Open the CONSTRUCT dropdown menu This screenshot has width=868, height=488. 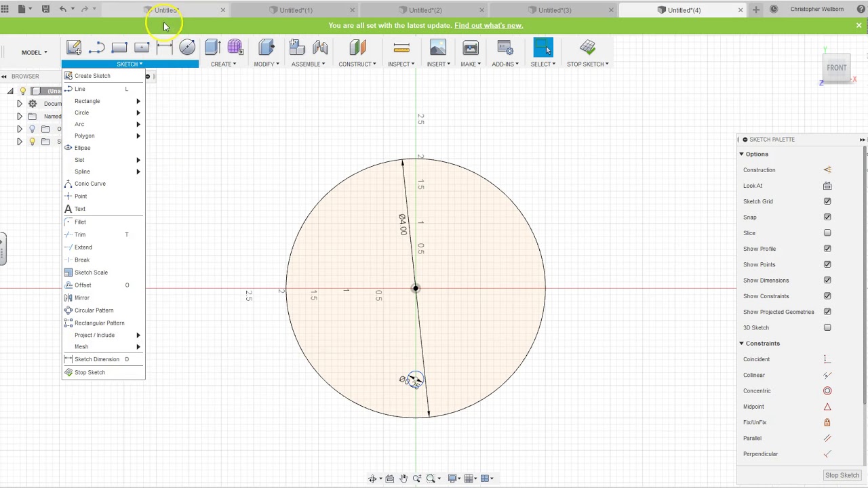pyautogui.click(x=357, y=64)
